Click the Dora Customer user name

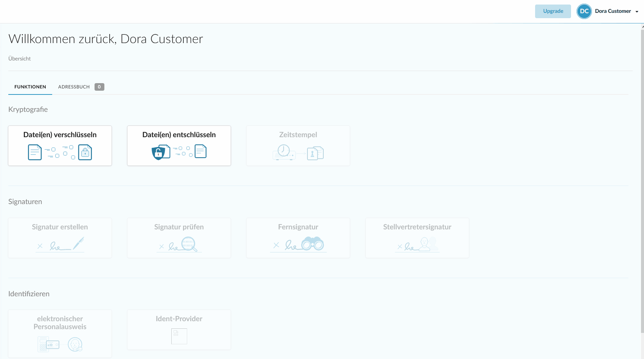(613, 11)
